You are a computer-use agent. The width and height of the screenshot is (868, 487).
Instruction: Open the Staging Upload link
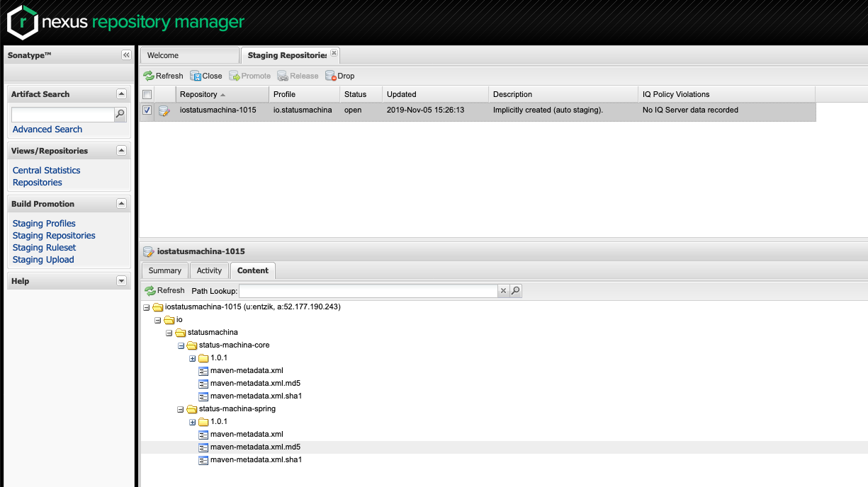[43, 260]
